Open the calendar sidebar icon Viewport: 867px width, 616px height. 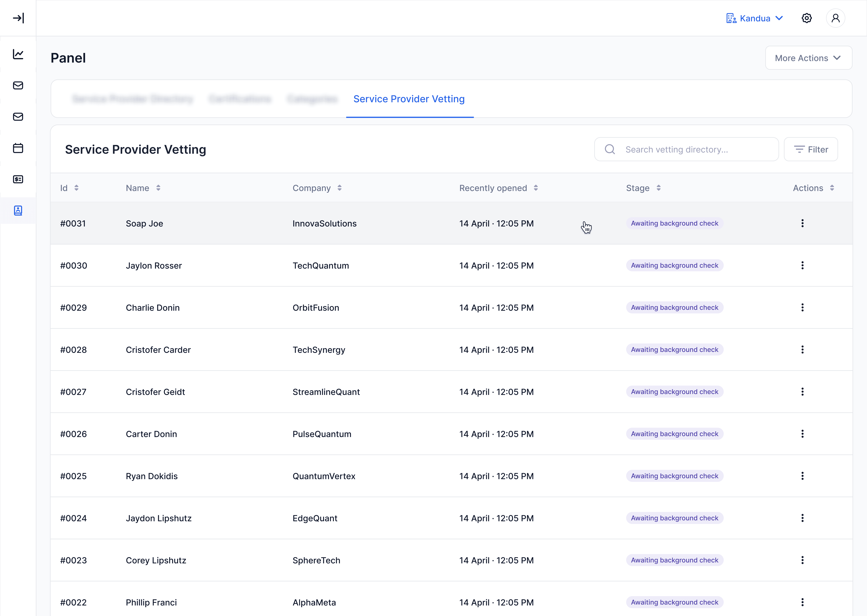coord(18,148)
